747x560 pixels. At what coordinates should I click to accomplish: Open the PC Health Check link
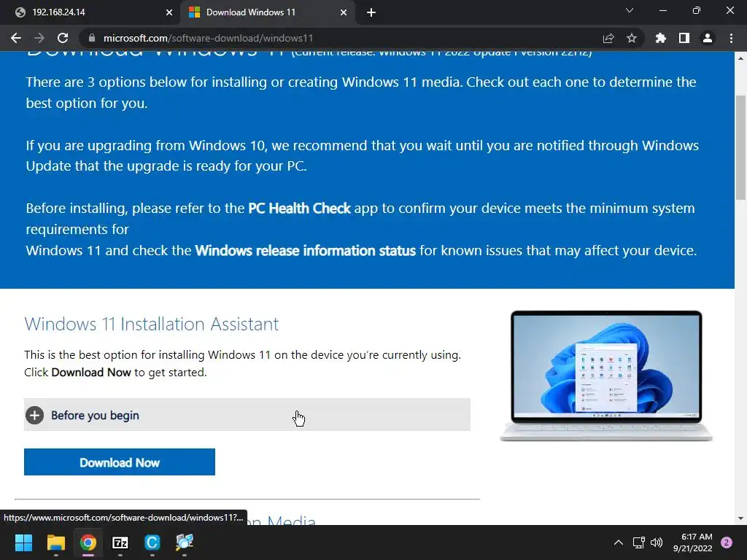pos(299,208)
